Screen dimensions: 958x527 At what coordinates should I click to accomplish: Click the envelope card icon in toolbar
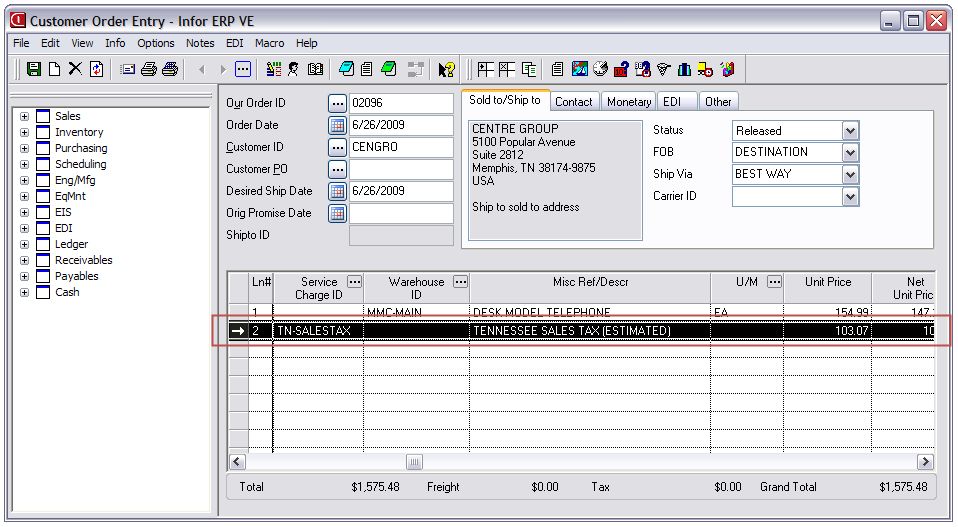pyautogui.click(x=128, y=70)
